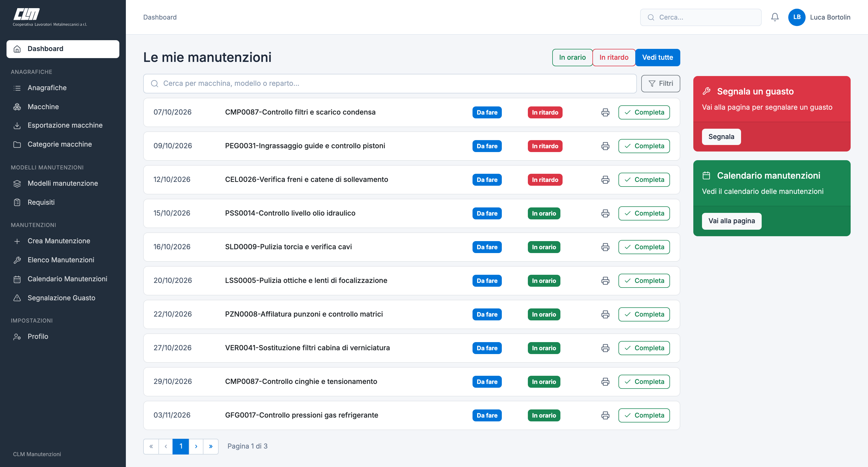
Task: Click the Dashboard breadcrumb
Action: (160, 17)
